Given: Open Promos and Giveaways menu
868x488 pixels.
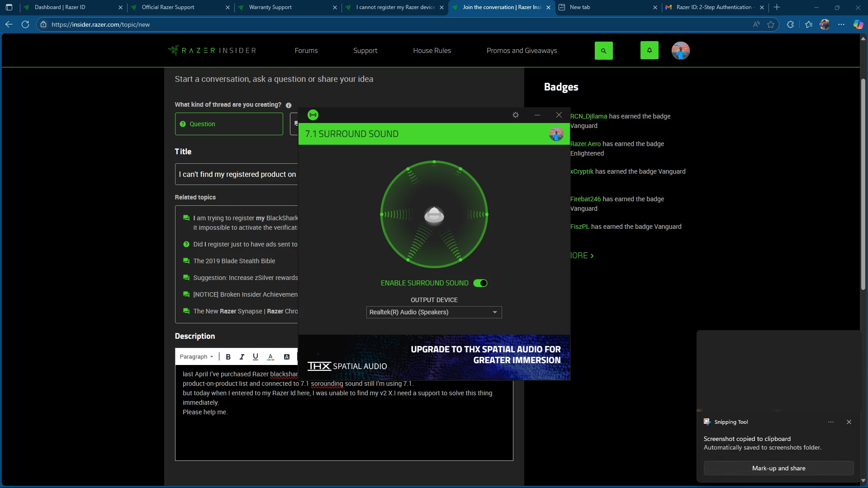Looking at the screenshot, I should (522, 51).
